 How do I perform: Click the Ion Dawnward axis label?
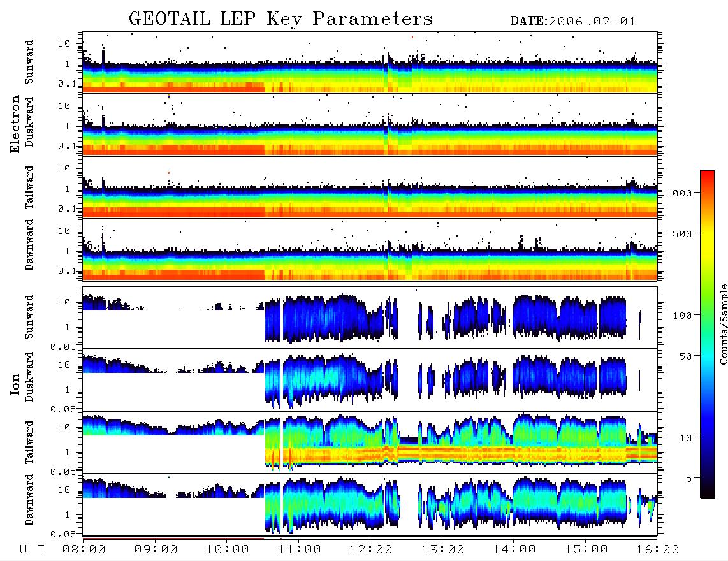pos(29,500)
